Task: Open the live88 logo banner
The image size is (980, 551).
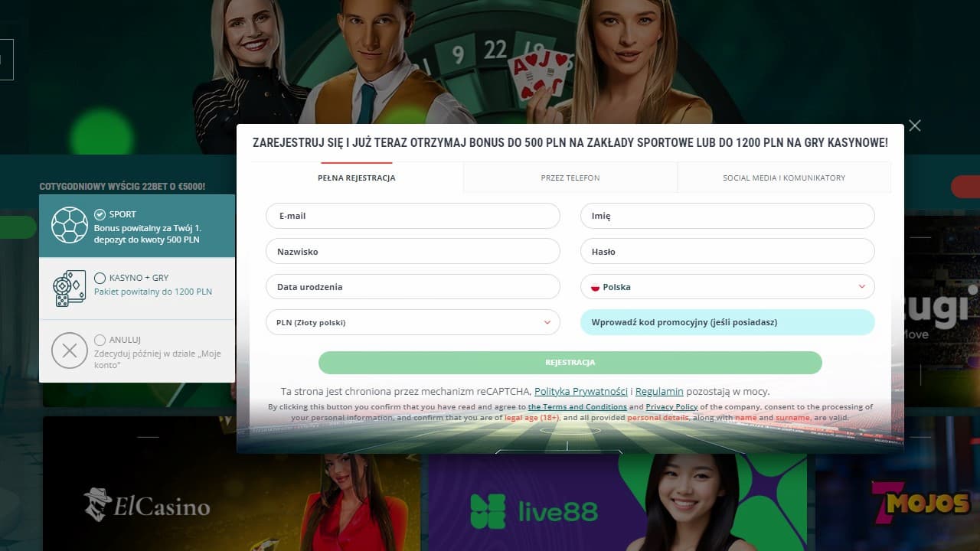Action: [534, 511]
